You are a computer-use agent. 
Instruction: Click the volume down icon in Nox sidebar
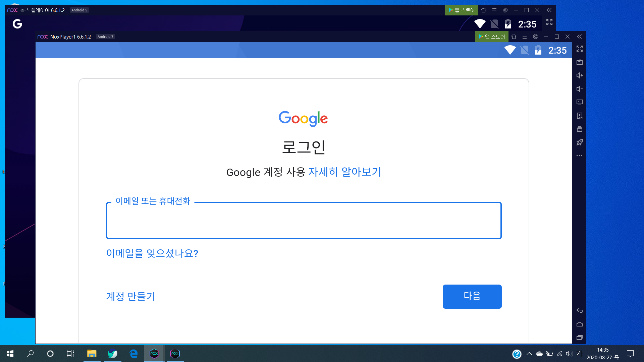(579, 89)
